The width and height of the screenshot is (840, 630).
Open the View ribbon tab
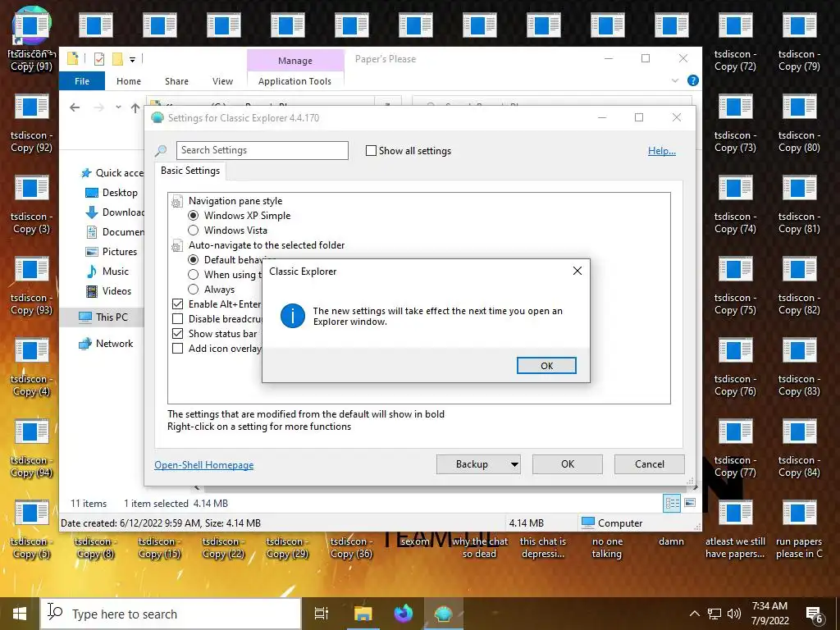222,81
